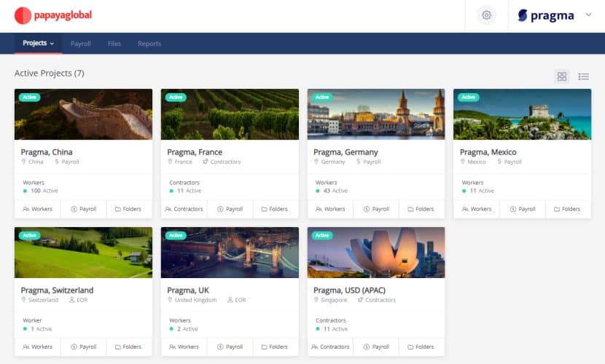This screenshot has width=605, height=364.
Task: Click the Papaya Global logo
Action: point(53,15)
